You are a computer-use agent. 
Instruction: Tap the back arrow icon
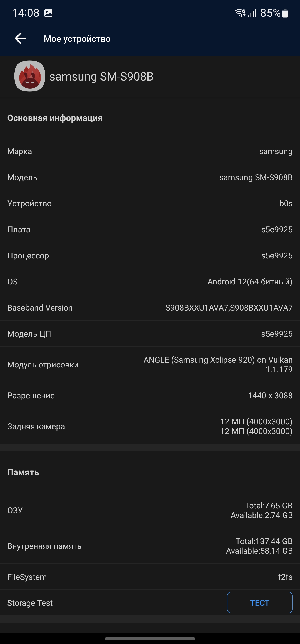(20, 39)
